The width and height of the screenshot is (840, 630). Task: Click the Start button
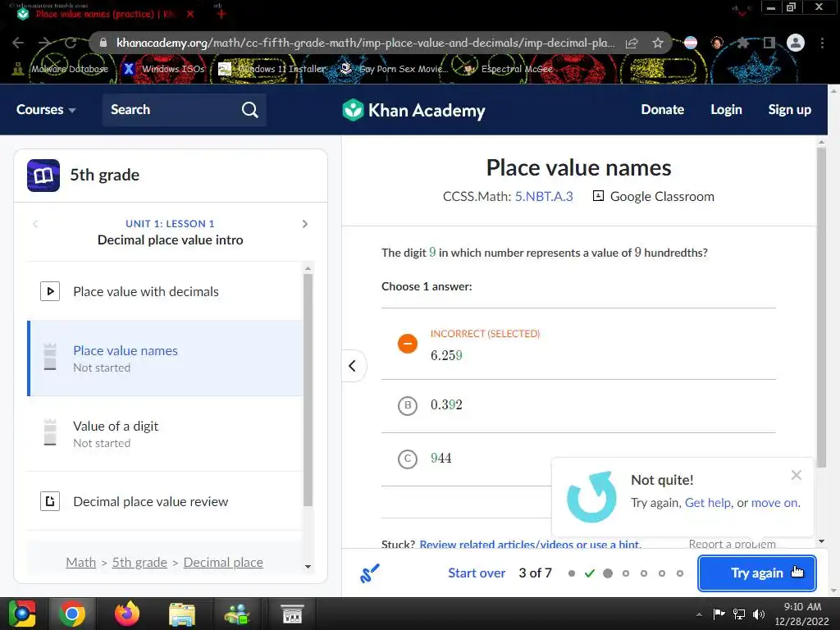[x=22, y=614]
